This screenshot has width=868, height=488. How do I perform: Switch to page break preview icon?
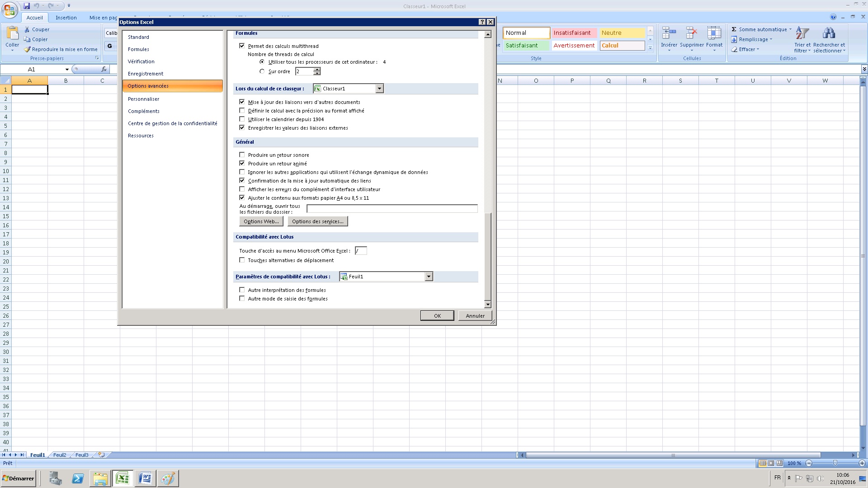tap(779, 463)
